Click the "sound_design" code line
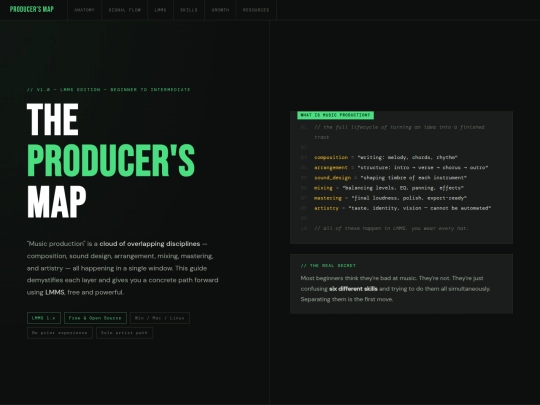This screenshot has width=540, height=405. pos(390,178)
